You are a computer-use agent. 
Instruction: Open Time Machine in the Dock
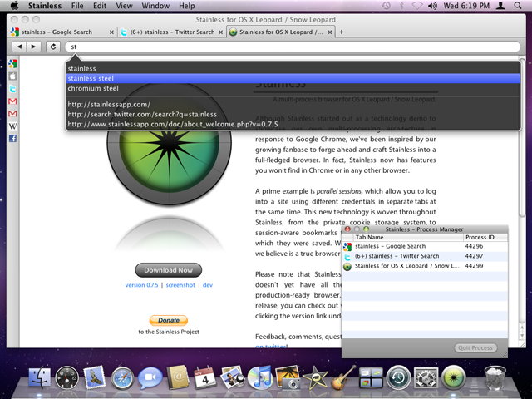coord(398,377)
